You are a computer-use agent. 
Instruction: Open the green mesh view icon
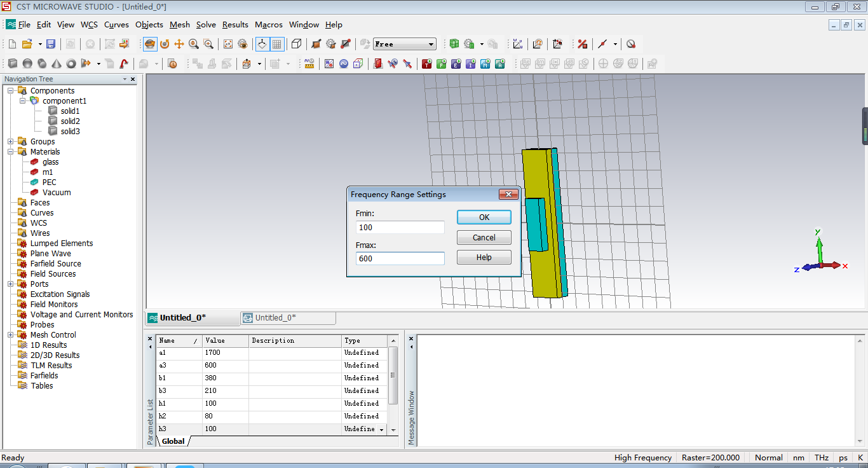point(454,44)
